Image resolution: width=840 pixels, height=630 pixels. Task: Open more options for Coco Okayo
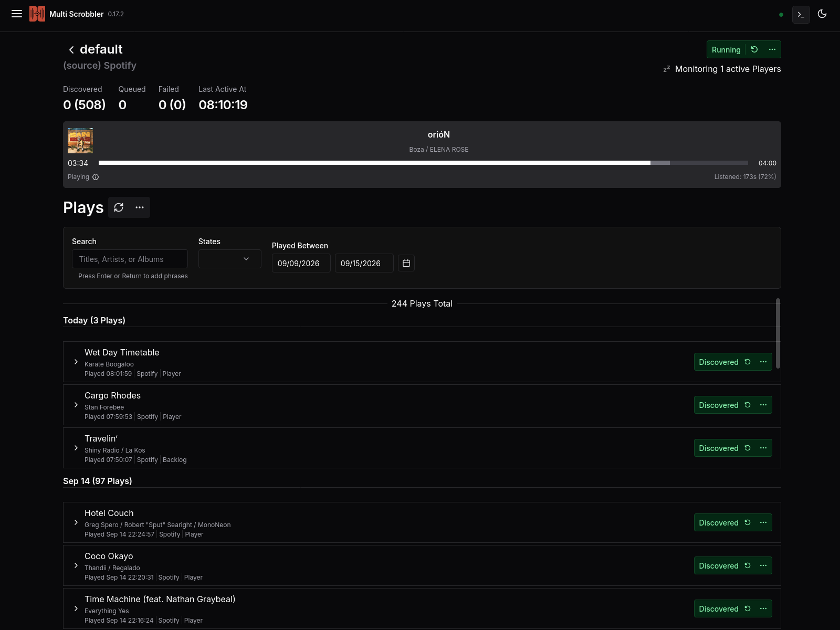(x=763, y=565)
